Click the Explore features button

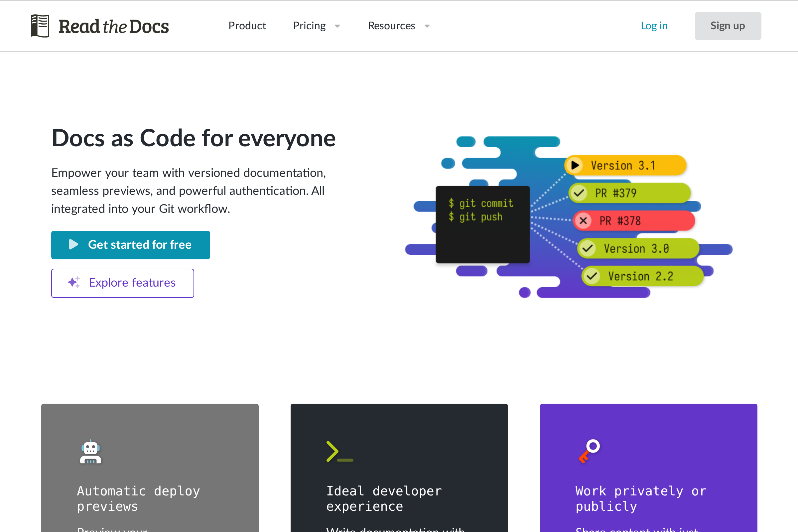click(x=122, y=283)
